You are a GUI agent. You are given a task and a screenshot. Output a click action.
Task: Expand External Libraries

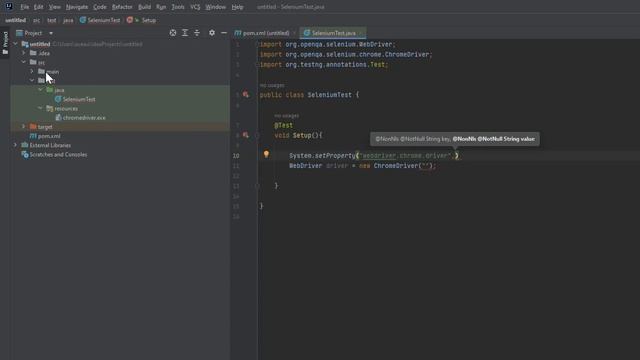[x=16, y=145]
